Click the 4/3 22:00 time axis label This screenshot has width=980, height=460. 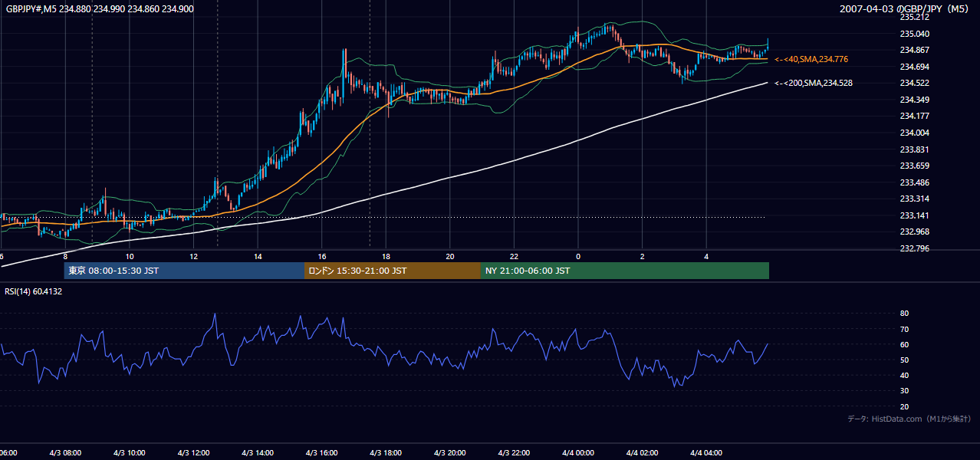pyautogui.click(x=514, y=453)
